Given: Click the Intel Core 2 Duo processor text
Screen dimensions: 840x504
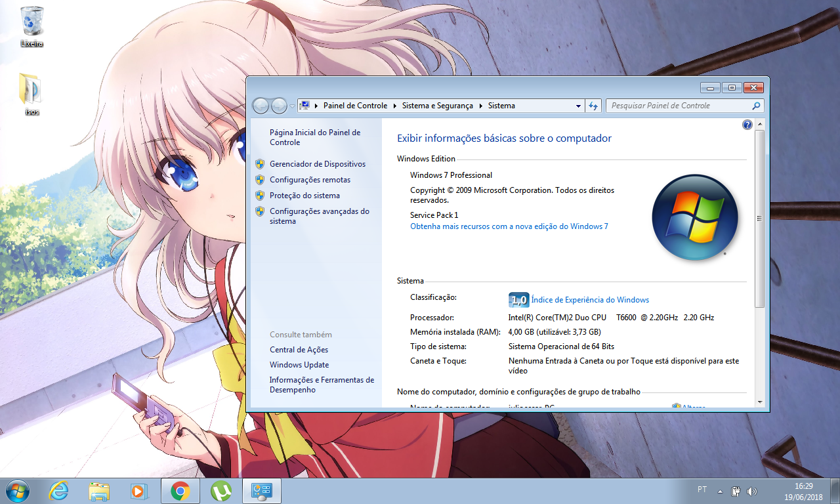Looking at the screenshot, I should tap(611, 318).
